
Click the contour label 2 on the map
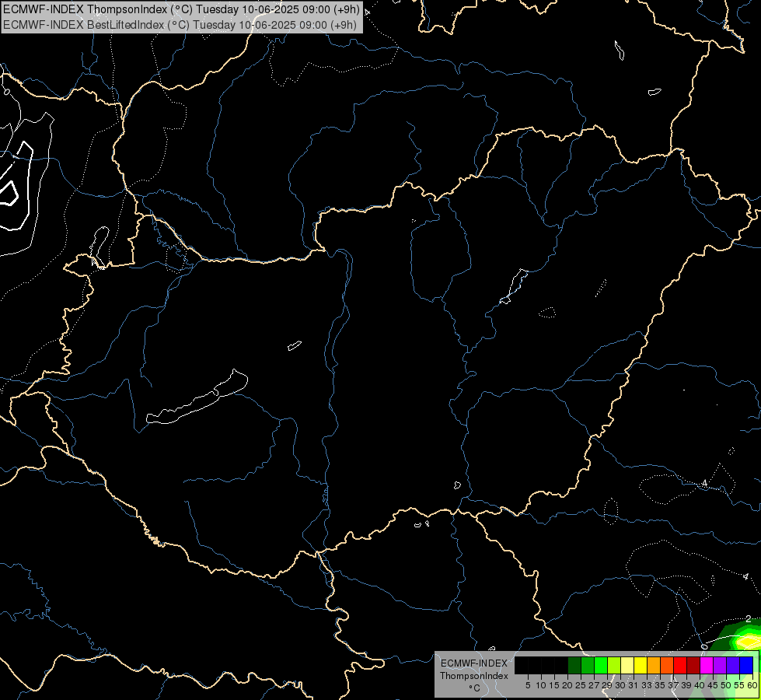click(x=749, y=619)
